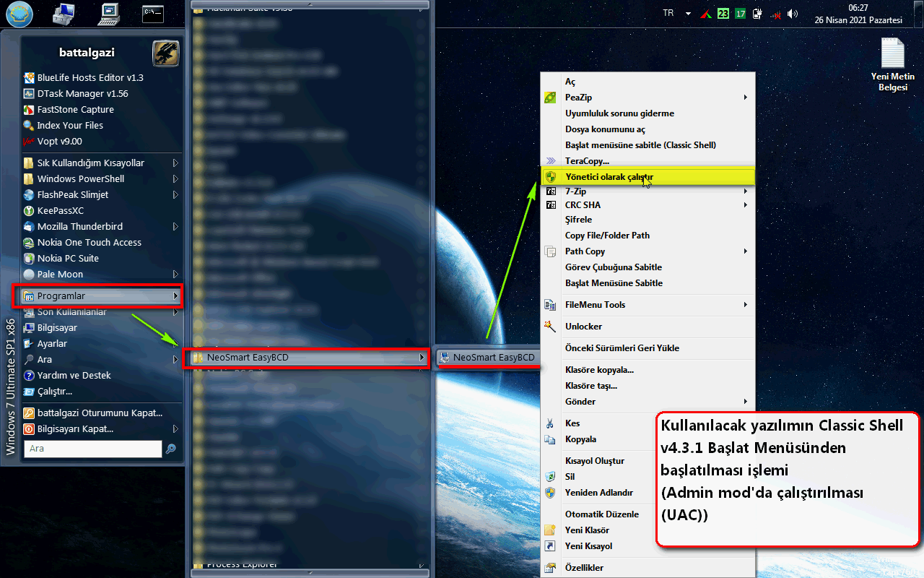Click Yeni Kısayol in context menu
924x578 pixels.
[588, 545]
